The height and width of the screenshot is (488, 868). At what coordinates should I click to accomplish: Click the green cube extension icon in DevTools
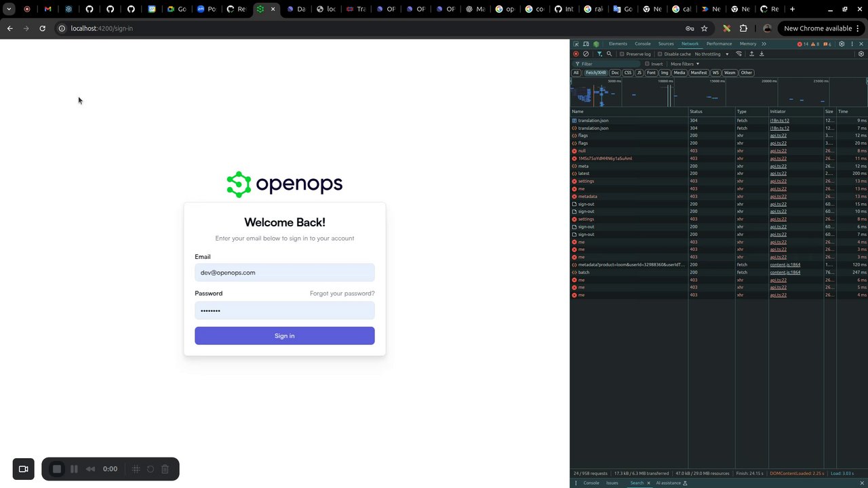tap(596, 43)
